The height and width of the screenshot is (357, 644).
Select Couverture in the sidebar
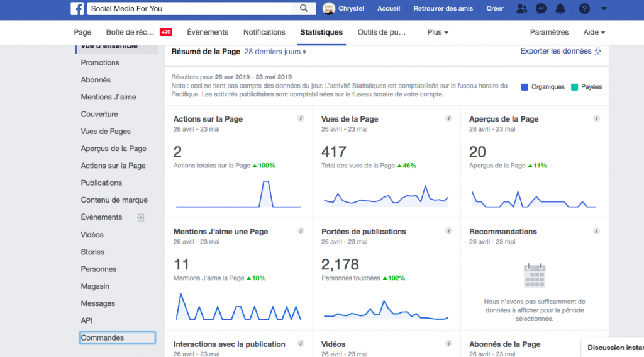[99, 115]
